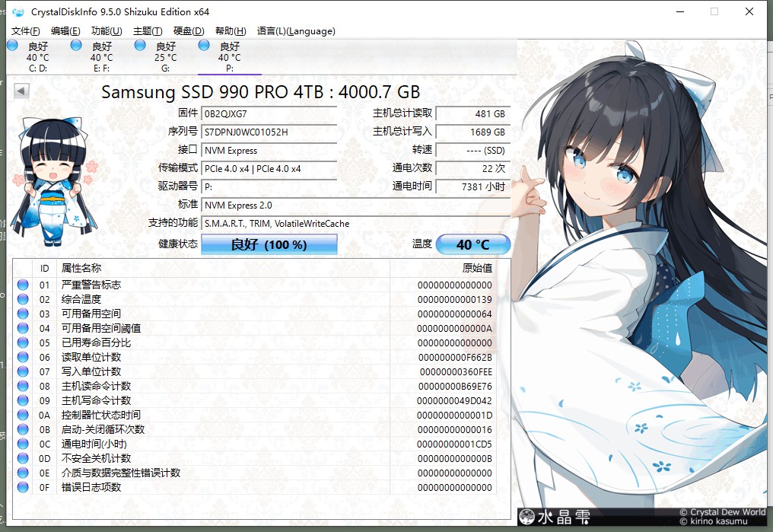Select the 严重警告标志 attribute row
Screen dimensions: 773x532
click(x=254, y=285)
